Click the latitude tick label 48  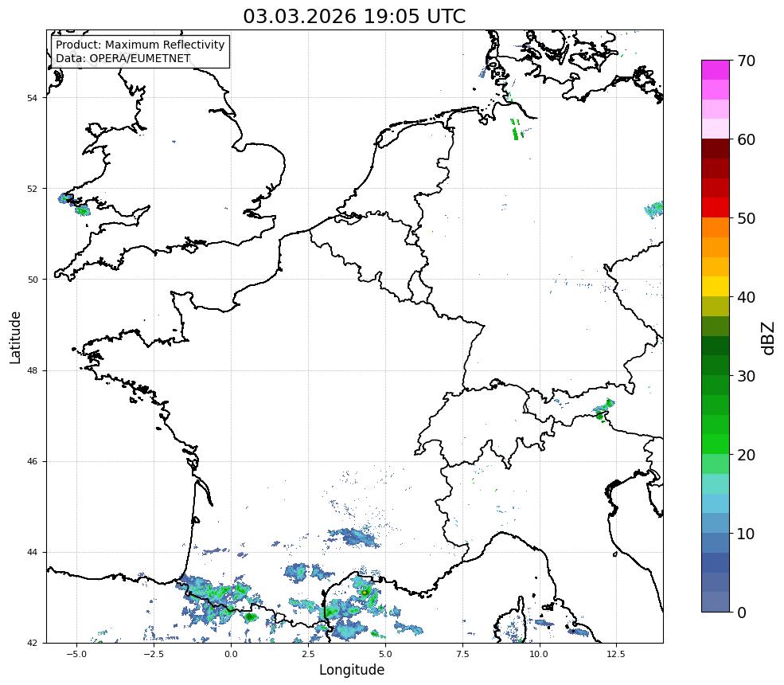(x=32, y=370)
